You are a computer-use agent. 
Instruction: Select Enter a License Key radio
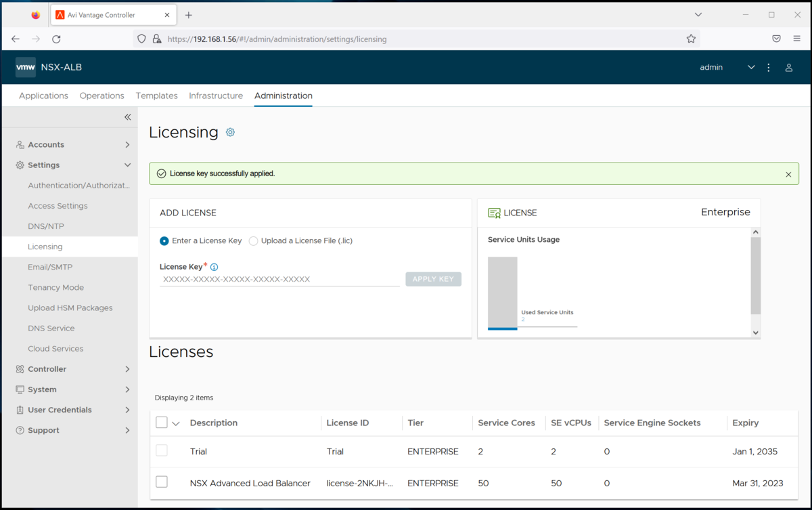click(164, 241)
